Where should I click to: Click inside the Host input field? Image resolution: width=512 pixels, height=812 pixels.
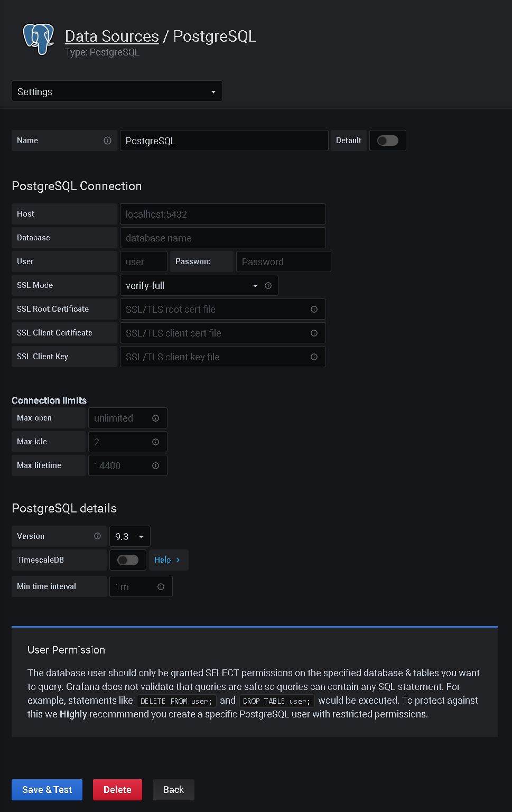[222, 214]
